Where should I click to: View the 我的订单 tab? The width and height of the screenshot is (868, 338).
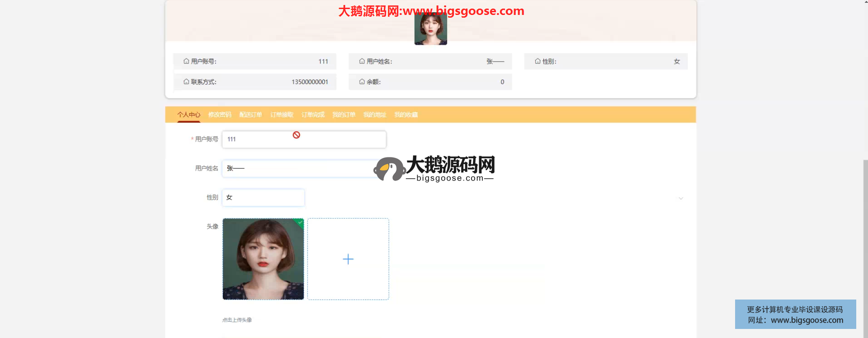pyautogui.click(x=344, y=115)
